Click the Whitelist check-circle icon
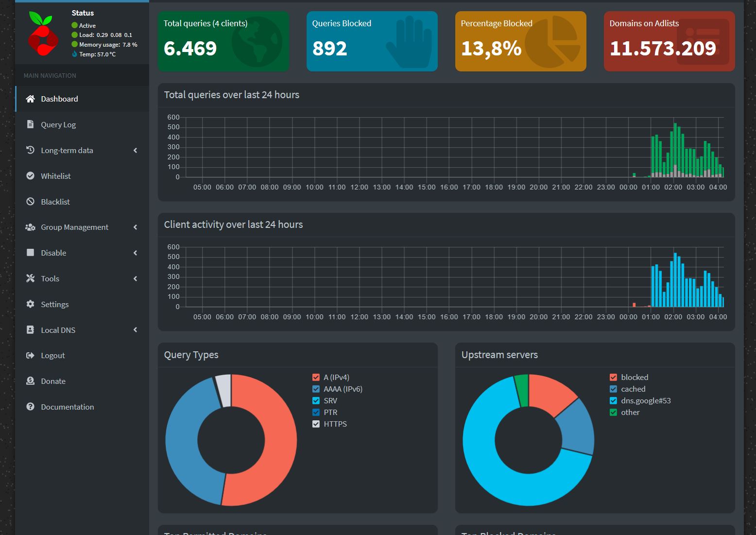This screenshot has height=535, width=756. (x=30, y=175)
